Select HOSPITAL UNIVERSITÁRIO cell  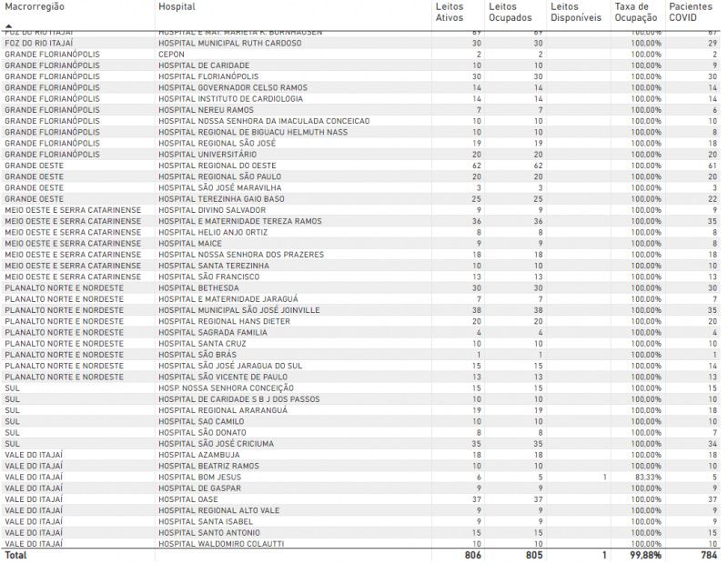coord(207,155)
